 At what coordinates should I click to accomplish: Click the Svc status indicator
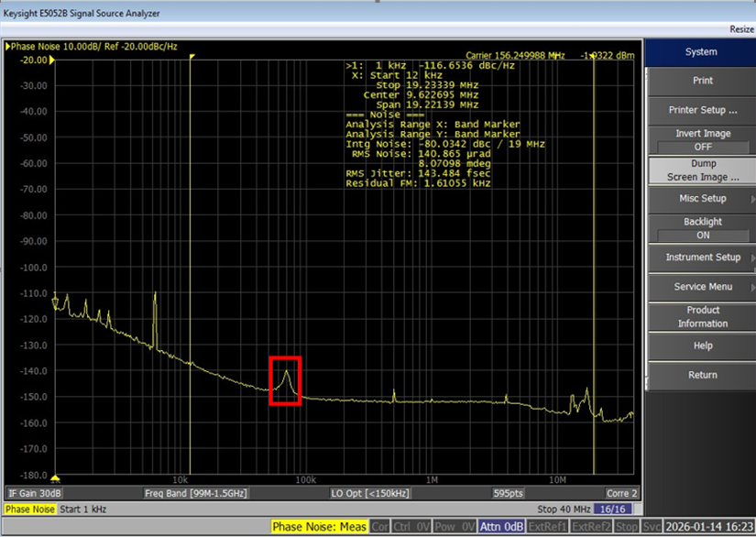click(x=651, y=527)
